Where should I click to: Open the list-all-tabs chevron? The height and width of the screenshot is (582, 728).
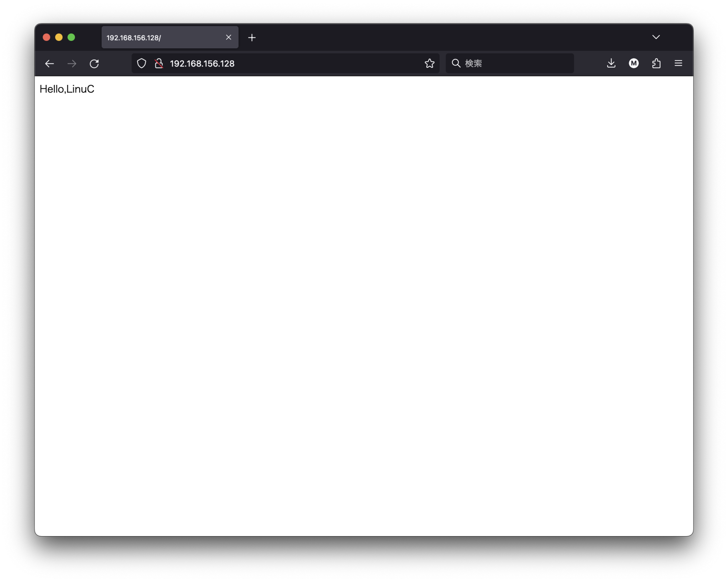pyautogui.click(x=656, y=37)
